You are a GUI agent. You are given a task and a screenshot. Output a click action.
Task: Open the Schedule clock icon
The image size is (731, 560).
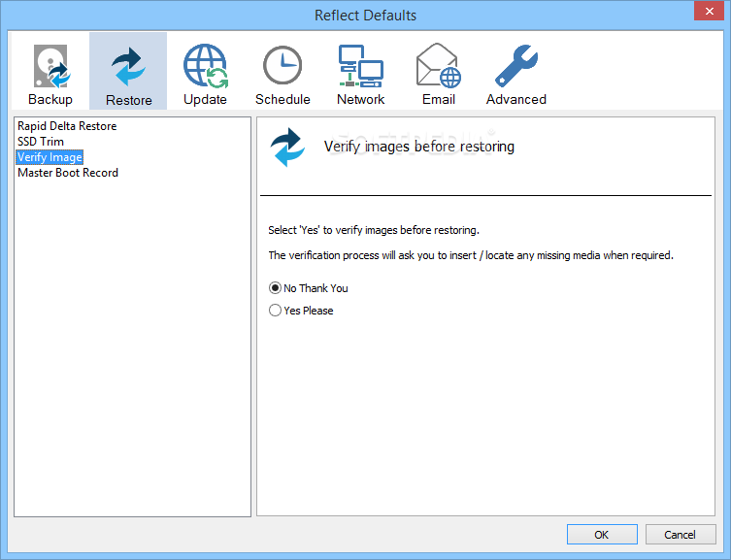coord(282,65)
